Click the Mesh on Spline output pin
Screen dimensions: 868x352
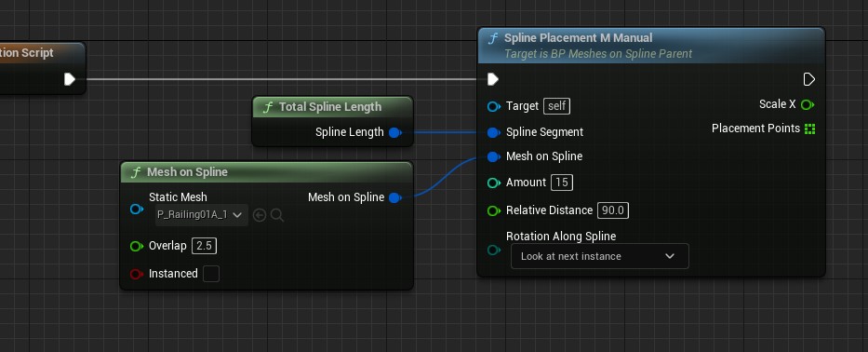[394, 197]
